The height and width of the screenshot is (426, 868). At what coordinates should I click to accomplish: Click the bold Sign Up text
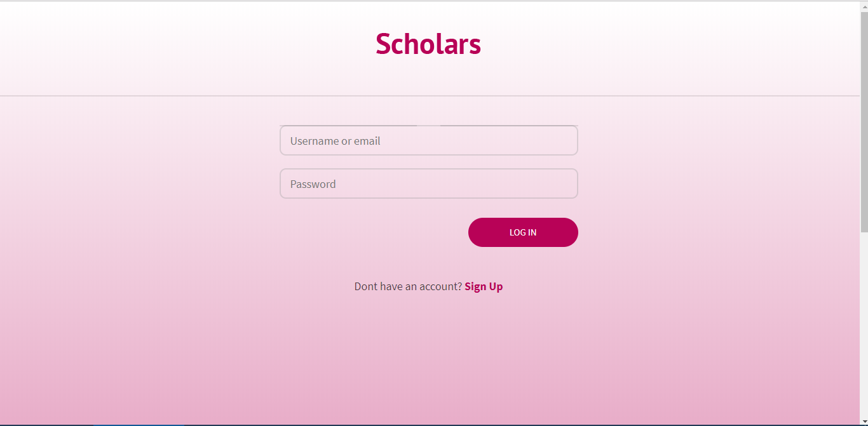484,286
